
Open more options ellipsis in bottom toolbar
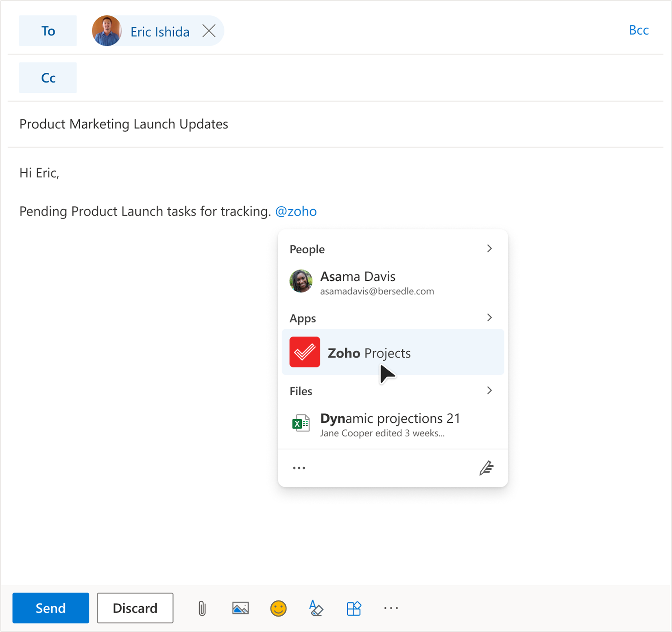click(x=391, y=608)
